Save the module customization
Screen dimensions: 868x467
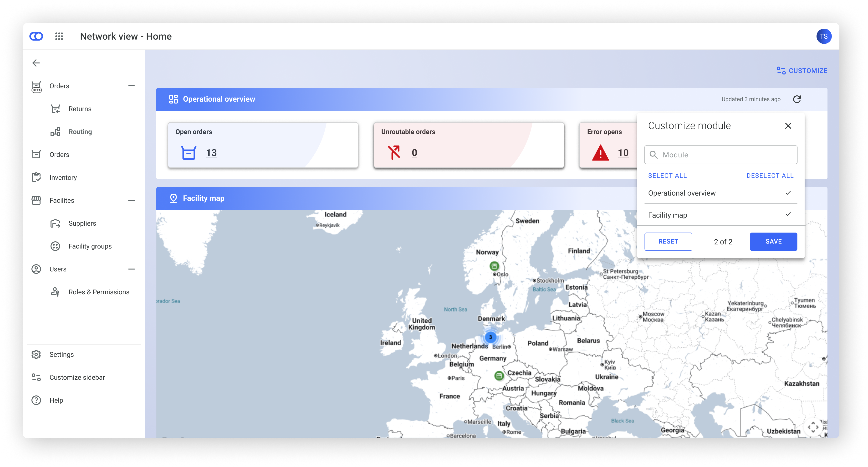[x=773, y=241]
